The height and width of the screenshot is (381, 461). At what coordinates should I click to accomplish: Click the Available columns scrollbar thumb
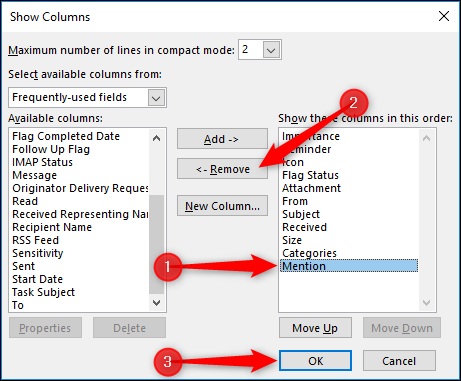156,244
